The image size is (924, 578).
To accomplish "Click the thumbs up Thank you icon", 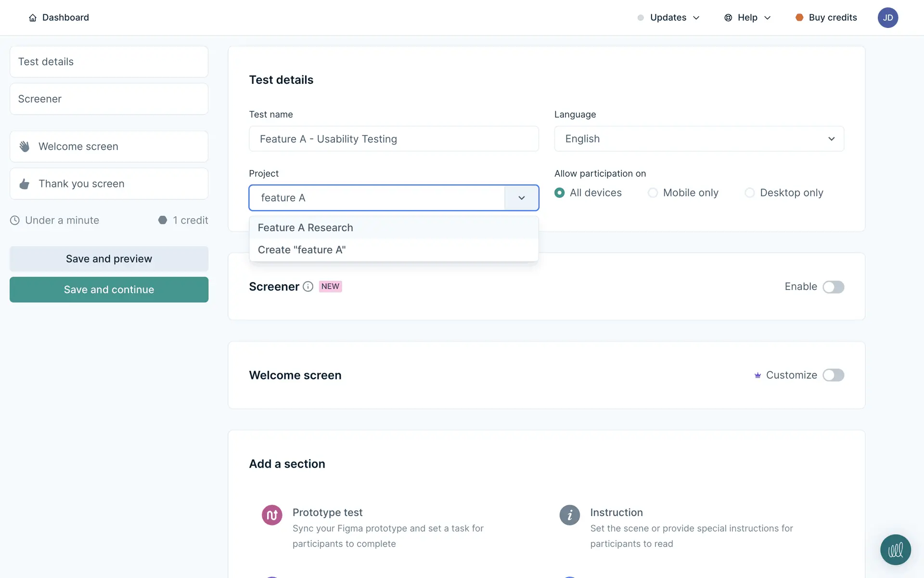I will (x=25, y=184).
